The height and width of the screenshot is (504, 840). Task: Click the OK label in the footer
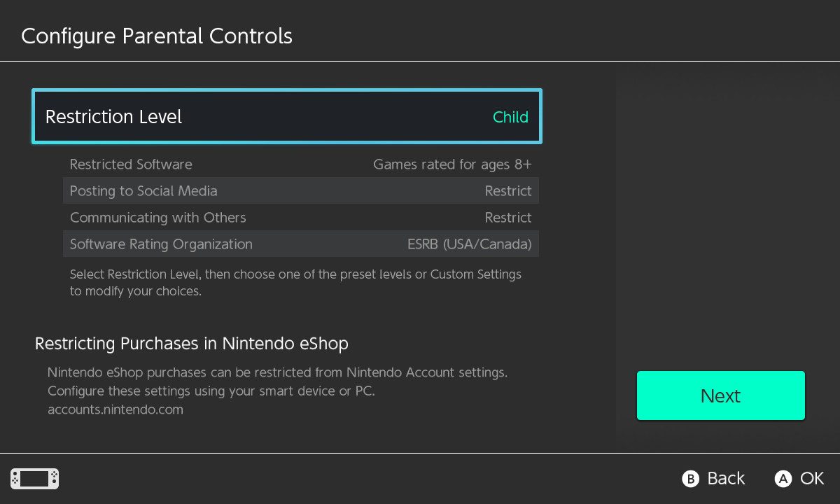[811, 478]
